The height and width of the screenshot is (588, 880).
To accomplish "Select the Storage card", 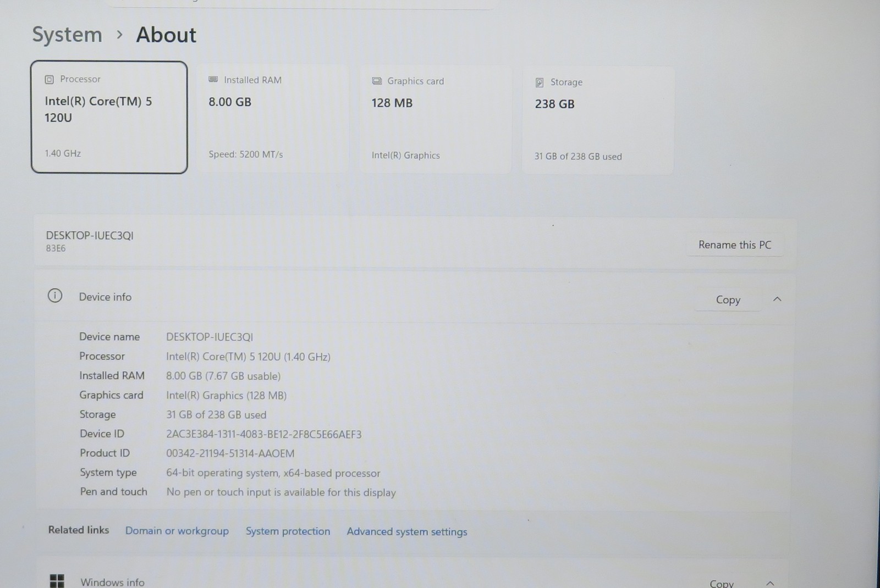I will 598,120.
